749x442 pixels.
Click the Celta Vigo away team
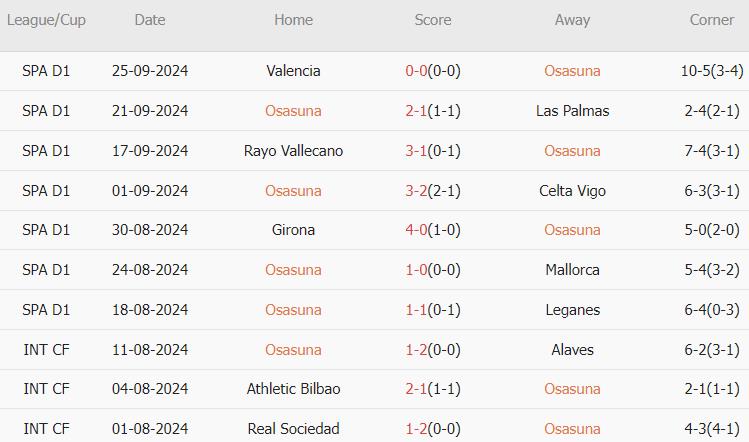572,191
